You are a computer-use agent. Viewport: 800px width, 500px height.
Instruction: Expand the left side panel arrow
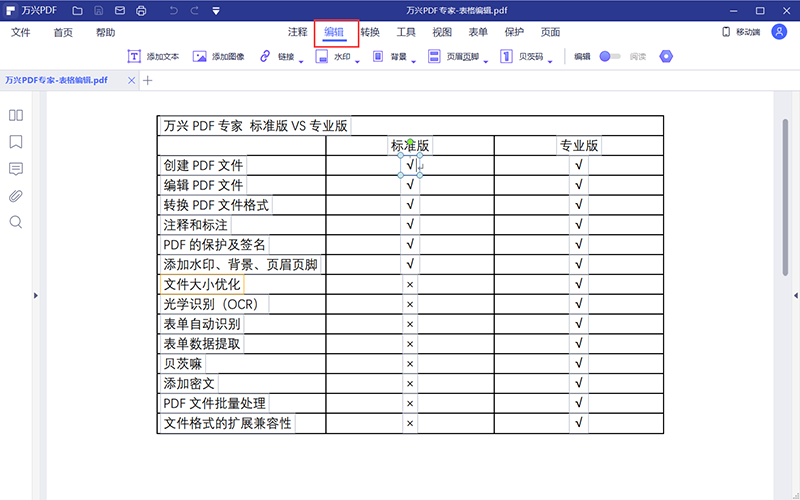(36, 295)
